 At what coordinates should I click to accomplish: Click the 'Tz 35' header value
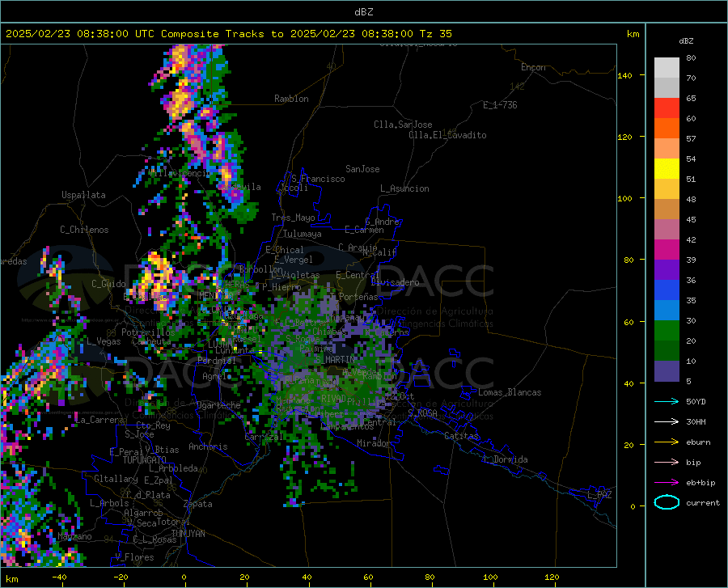pos(435,34)
